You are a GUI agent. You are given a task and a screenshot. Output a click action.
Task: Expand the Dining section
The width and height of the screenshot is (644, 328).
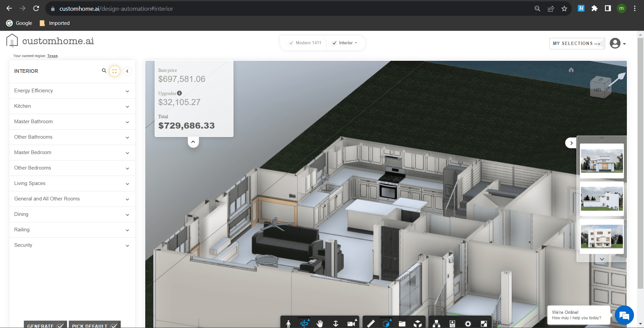click(72, 214)
